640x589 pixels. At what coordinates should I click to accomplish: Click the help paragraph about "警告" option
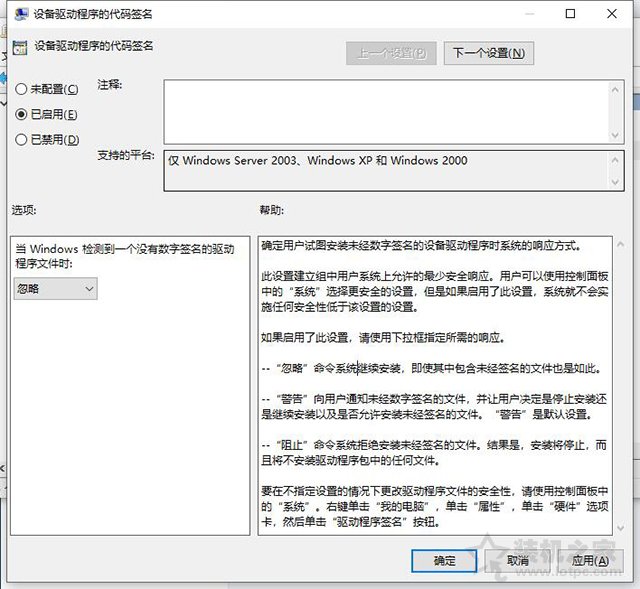tap(434, 407)
